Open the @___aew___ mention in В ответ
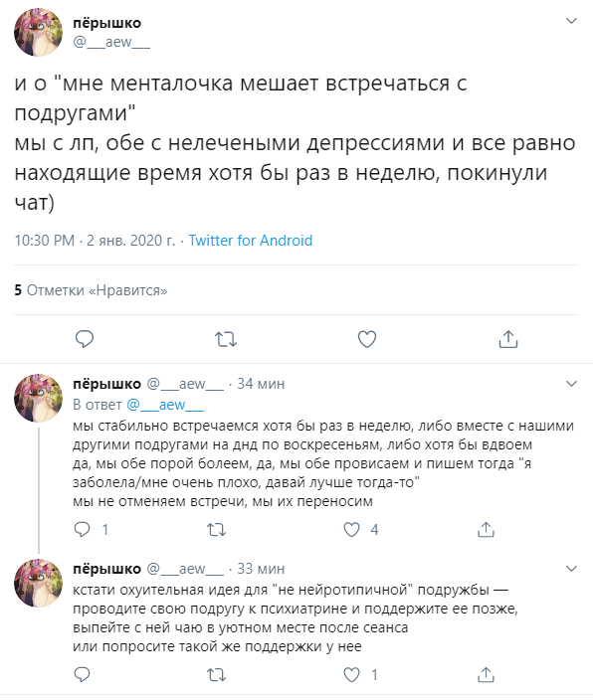 coord(165,405)
